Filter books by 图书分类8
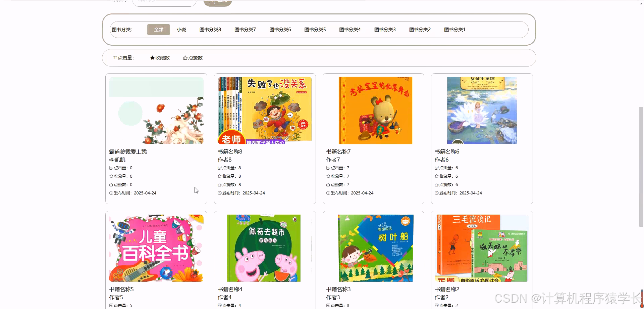 pyautogui.click(x=210, y=30)
